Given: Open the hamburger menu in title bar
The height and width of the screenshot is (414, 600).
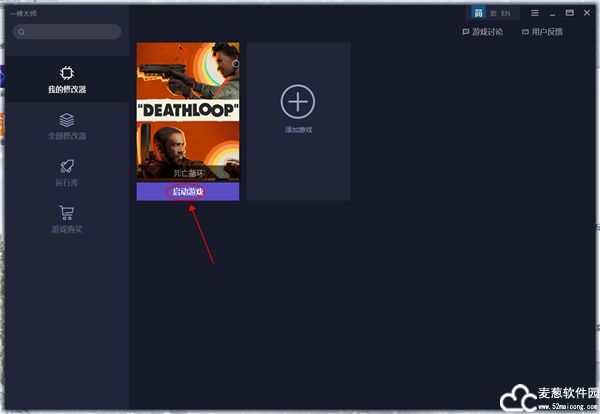Looking at the screenshot, I should click(535, 13).
